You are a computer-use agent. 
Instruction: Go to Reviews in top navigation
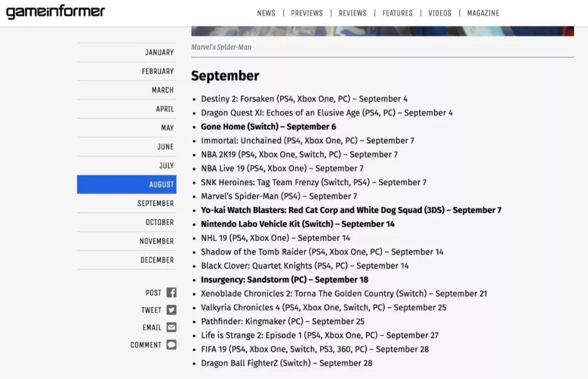(352, 13)
